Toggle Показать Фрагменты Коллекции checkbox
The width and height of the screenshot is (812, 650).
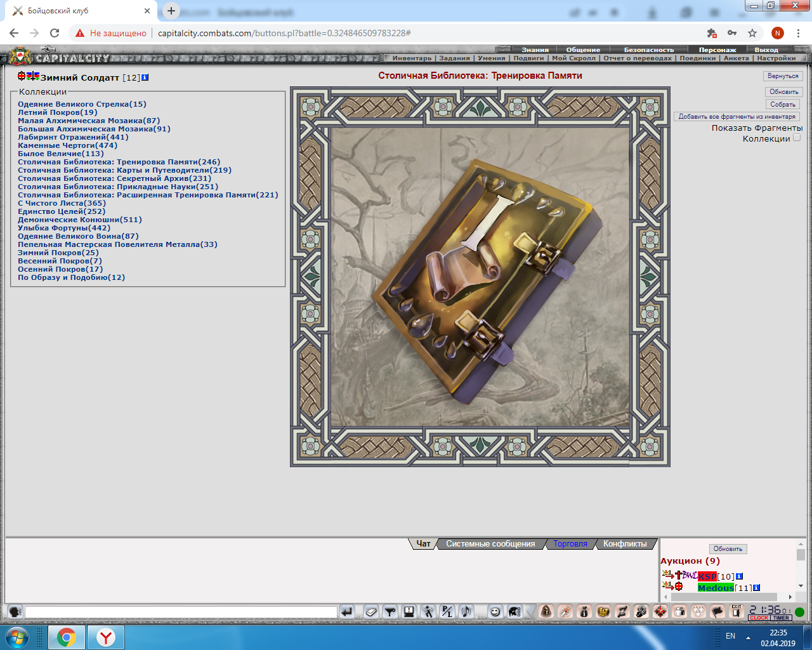click(x=797, y=138)
